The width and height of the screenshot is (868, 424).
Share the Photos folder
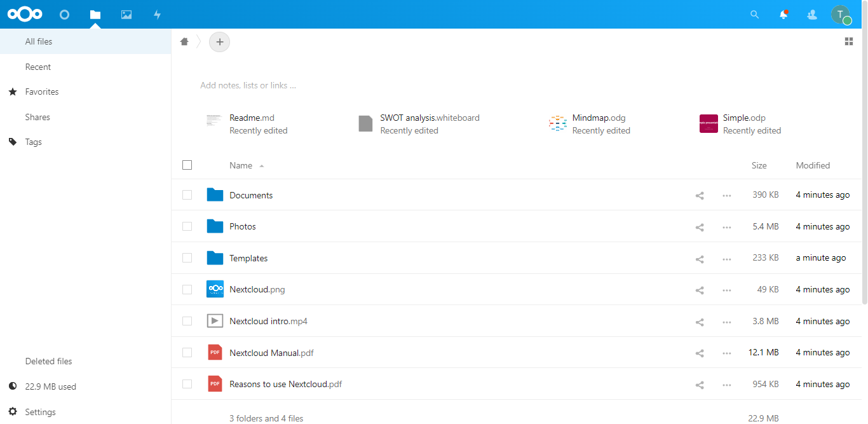[700, 227]
